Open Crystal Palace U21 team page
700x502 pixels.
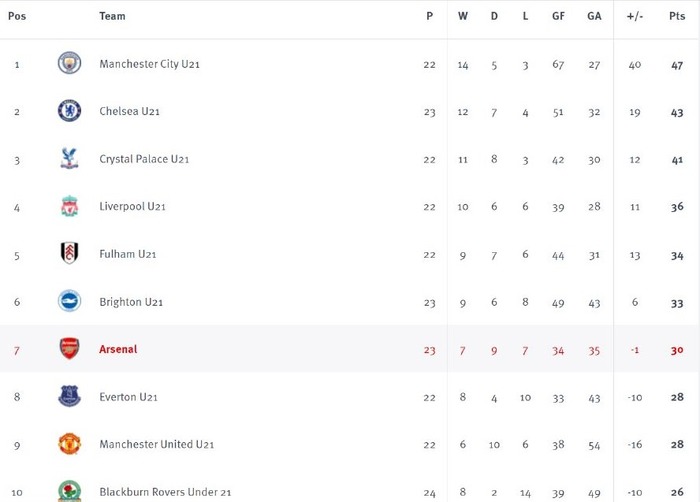pos(144,159)
